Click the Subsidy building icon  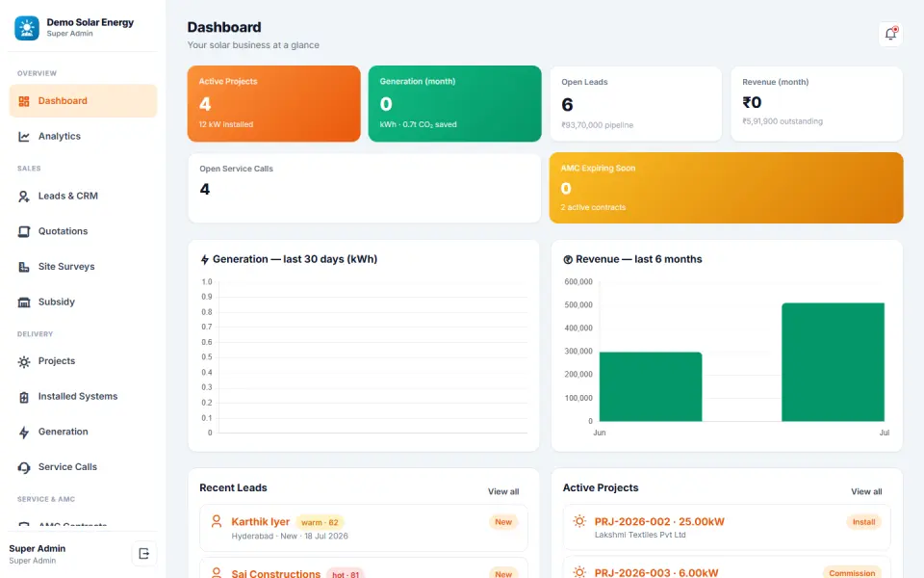23,302
